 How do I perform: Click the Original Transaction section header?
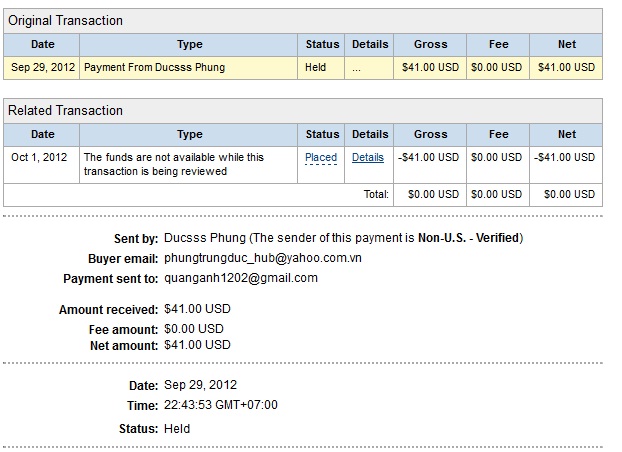click(66, 21)
